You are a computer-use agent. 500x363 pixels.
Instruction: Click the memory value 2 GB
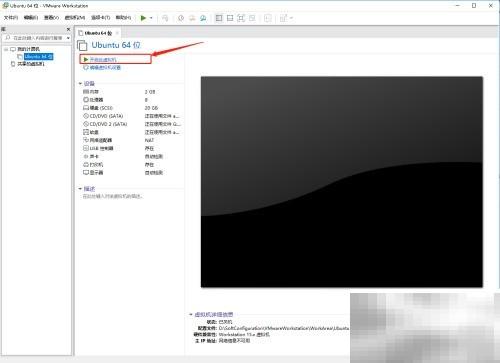click(150, 92)
